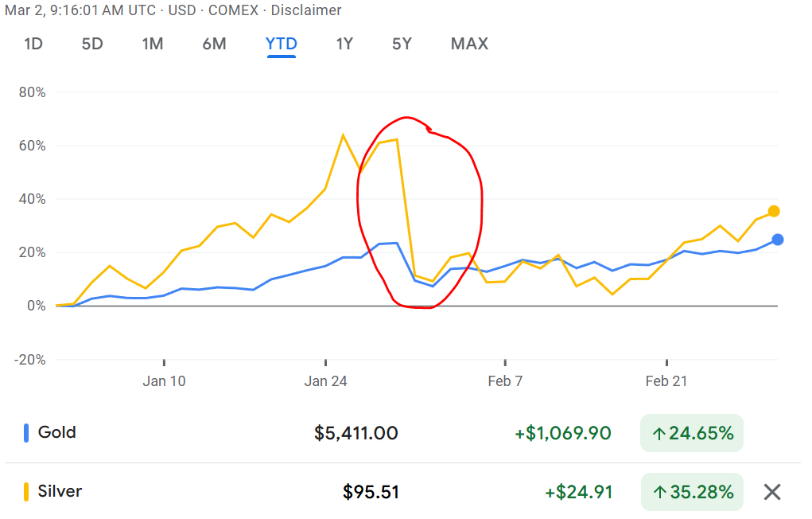Open the 5Y chart range
Viewport: 812px width, 519px height.
click(x=402, y=44)
